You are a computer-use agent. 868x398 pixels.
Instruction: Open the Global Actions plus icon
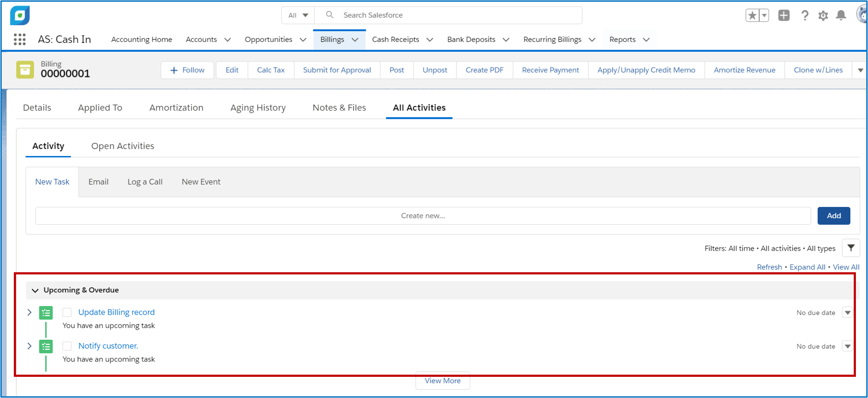[784, 16]
